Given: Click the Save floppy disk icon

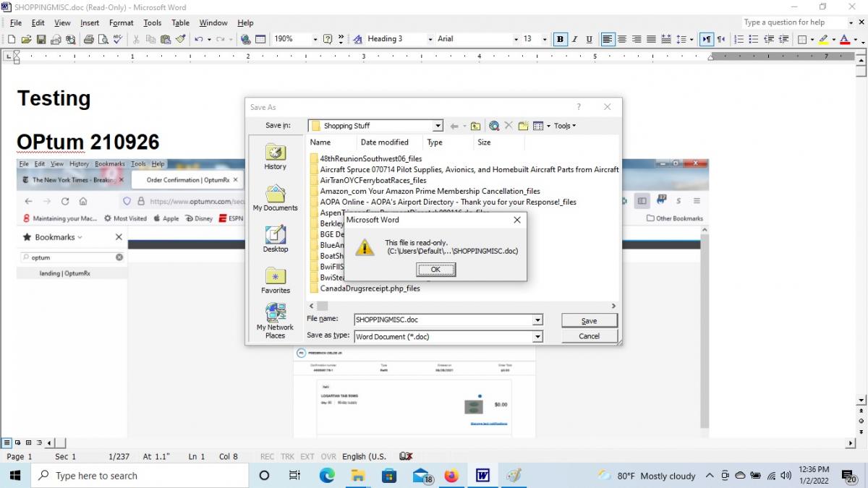Looking at the screenshot, I should point(41,39).
